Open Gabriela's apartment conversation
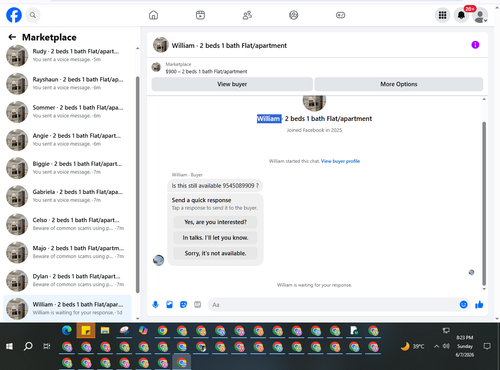The image size is (500, 370). pyautogui.click(x=67, y=196)
